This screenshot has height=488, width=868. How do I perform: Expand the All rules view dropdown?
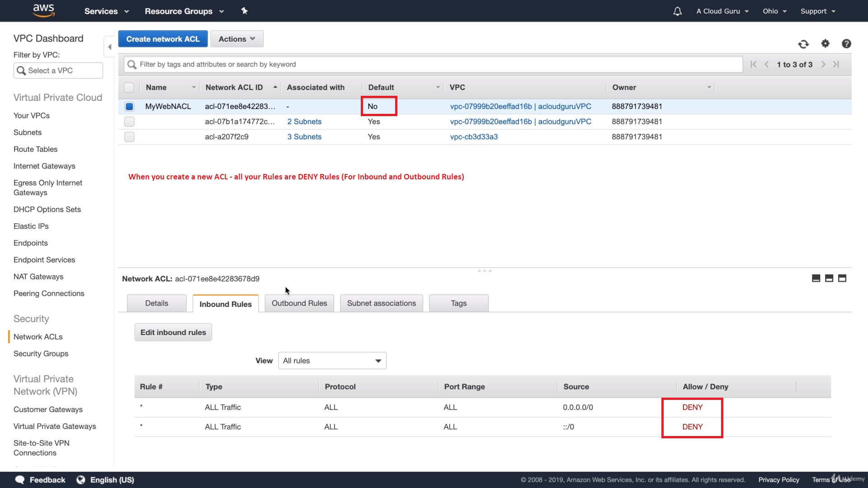click(x=332, y=361)
